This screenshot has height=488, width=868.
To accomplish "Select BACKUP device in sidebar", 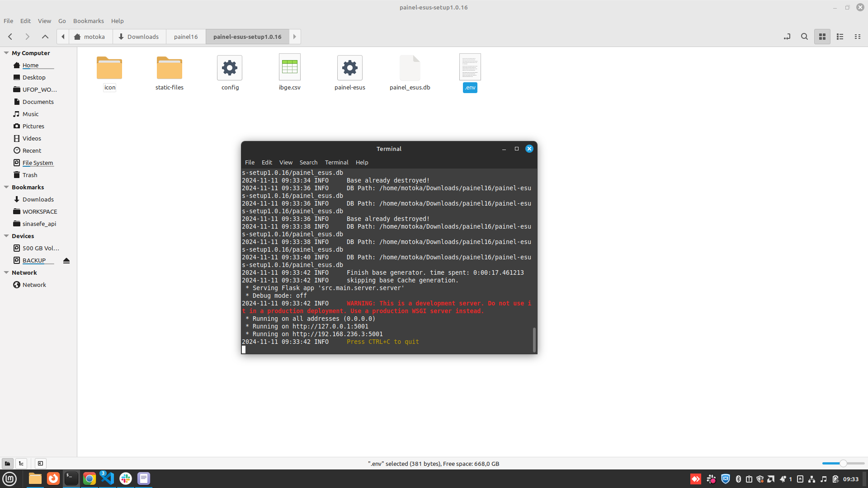I will [33, 260].
